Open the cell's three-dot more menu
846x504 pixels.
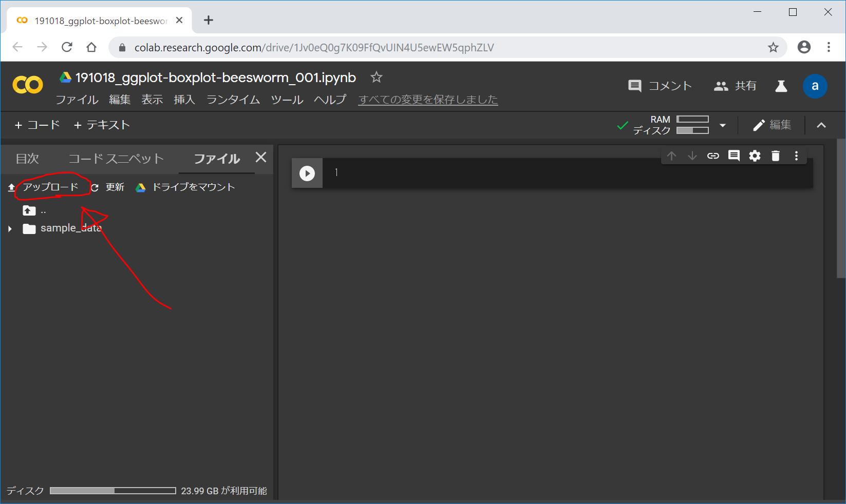(x=796, y=156)
